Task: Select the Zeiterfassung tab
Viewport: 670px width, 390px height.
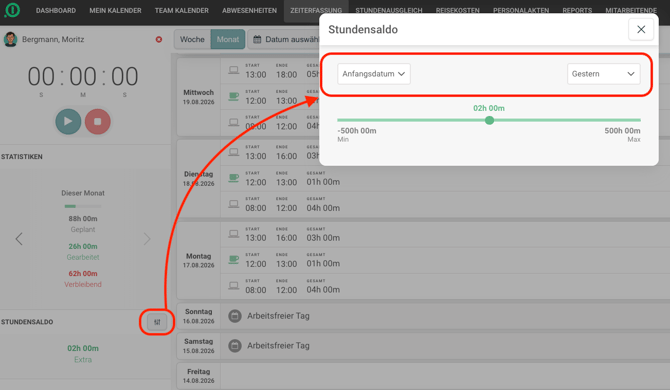Action: click(316, 10)
